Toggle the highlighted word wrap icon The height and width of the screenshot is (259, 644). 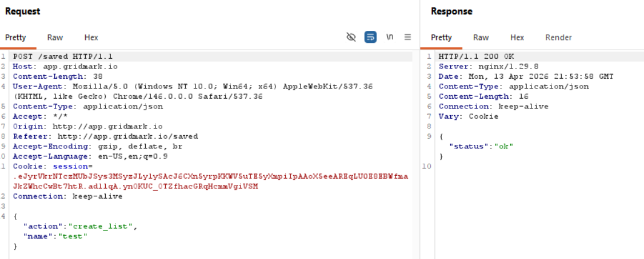[370, 37]
